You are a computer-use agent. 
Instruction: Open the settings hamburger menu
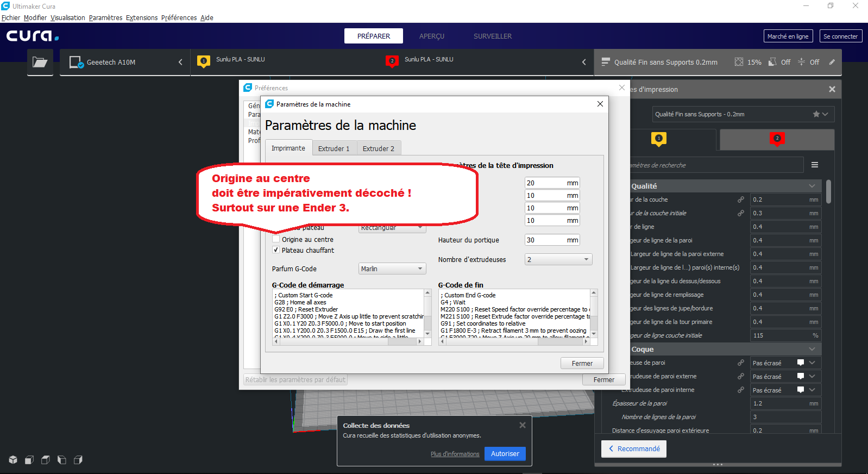point(815,165)
